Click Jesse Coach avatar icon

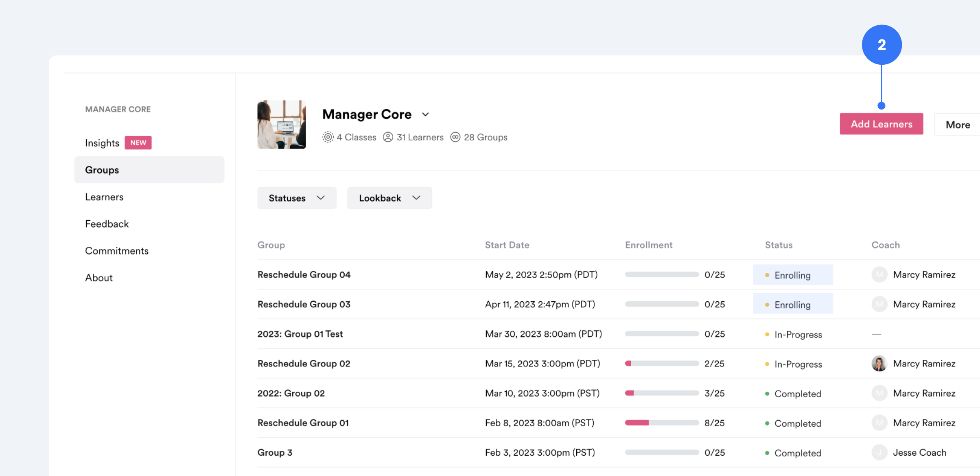tap(879, 452)
